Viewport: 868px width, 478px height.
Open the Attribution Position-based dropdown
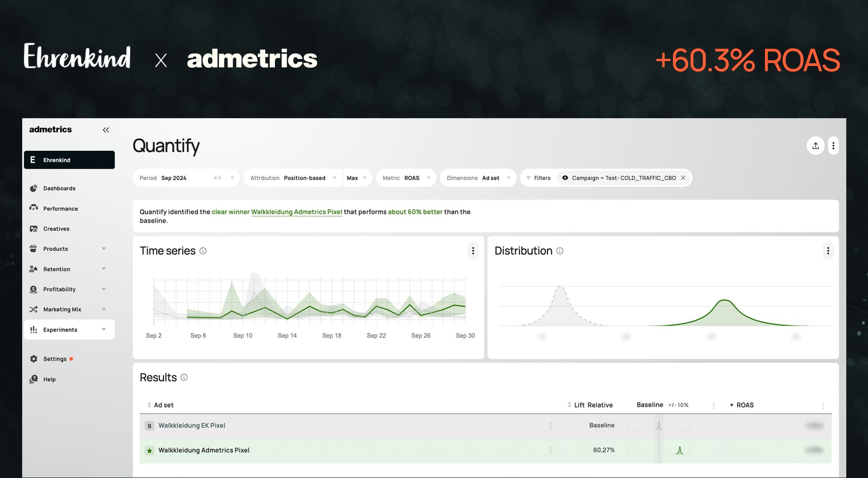pyautogui.click(x=293, y=178)
